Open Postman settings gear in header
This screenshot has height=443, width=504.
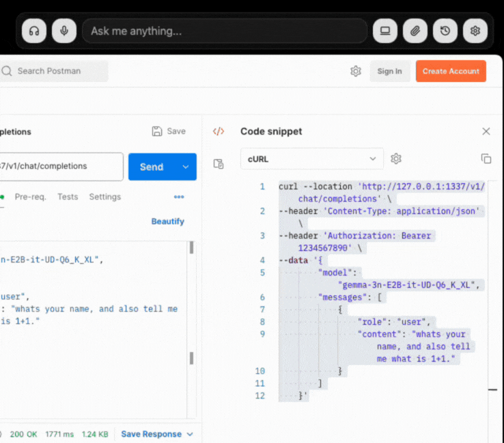click(x=356, y=71)
